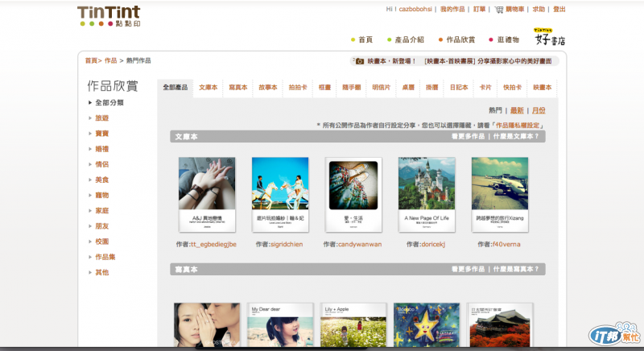This screenshot has width=644, height=351.
Task: Switch to the 框畫 tab
Action: point(324,88)
